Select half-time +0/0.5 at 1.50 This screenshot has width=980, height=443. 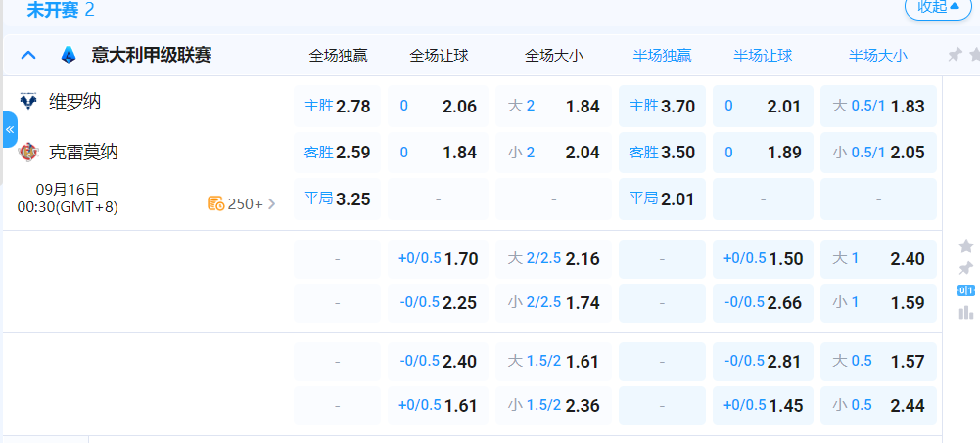763,258
